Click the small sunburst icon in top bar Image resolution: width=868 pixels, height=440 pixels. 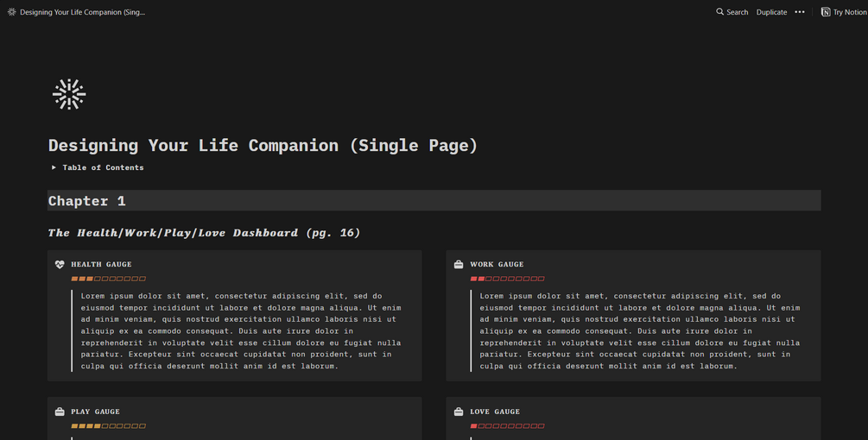click(x=11, y=12)
